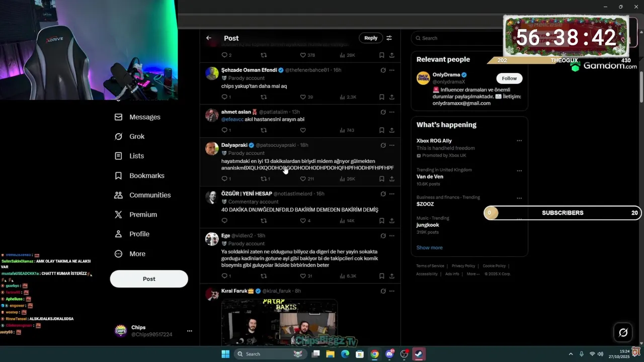Repost Şehzade Osman Efendi's reply
Image resolution: width=644 pixels, height=362 pixels.
pyautogui.click(x=264, y=97)
